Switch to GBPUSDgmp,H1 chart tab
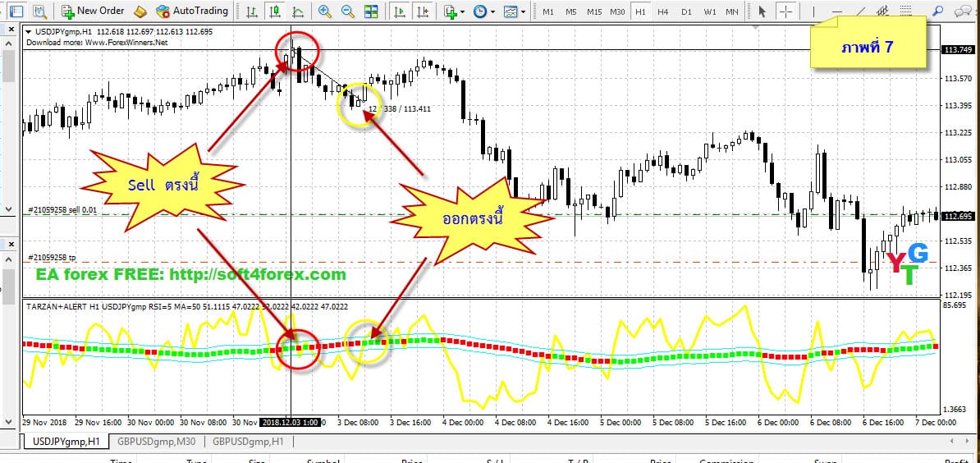This screenshot has height=463, width=980. point(248,441)
